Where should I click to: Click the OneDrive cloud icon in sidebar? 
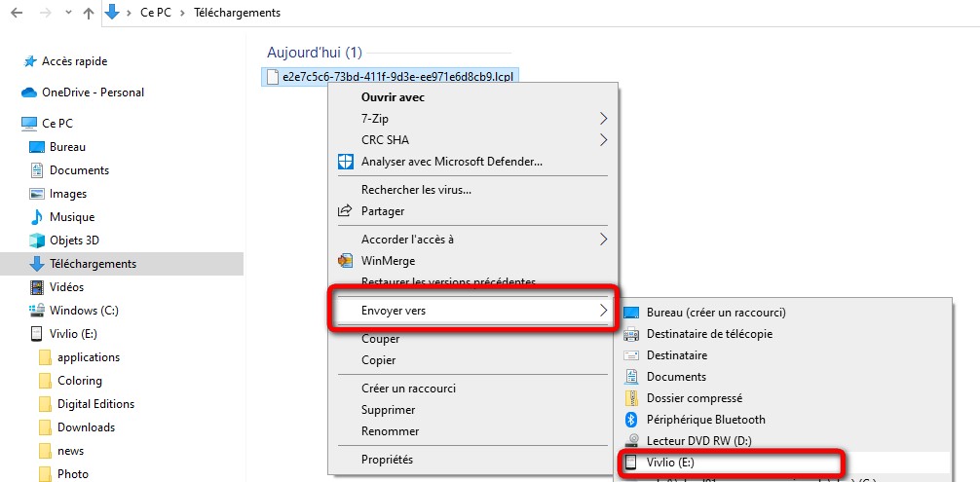[x=29, y=93]
